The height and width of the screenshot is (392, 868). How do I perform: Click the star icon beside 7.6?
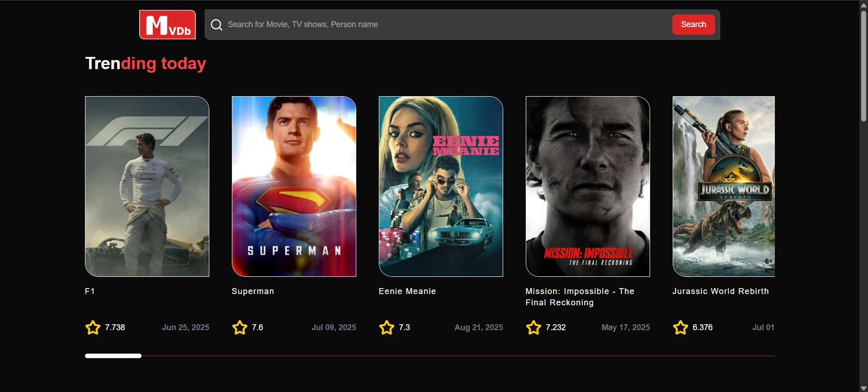click(x=240, y=327)
